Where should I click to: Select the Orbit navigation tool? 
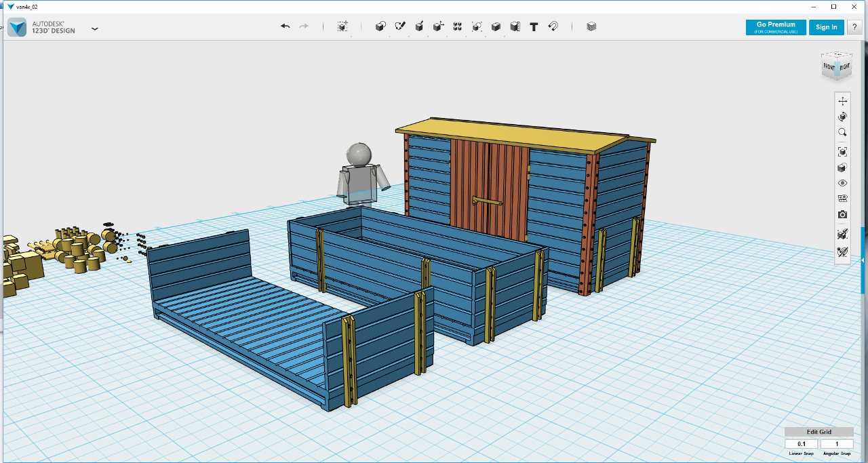tap(842, 117)
